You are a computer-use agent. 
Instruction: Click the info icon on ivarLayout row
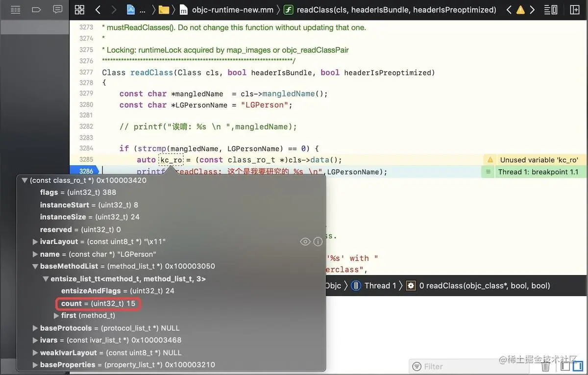[318, 242]
